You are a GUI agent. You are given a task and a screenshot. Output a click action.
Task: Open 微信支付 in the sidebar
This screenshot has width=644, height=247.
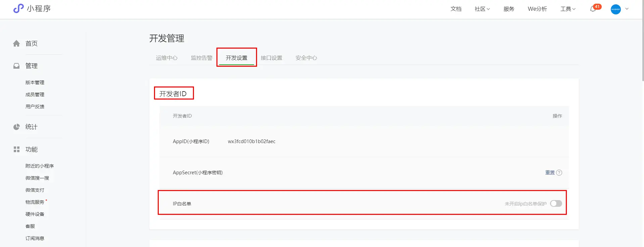point(35,190)
